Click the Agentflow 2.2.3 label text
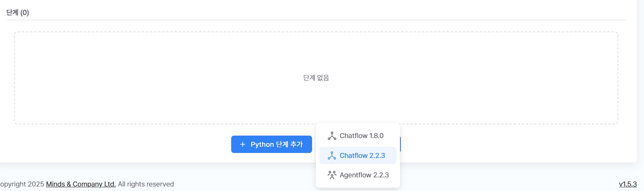This screenshot has height=191, width=644. pos(364,175)
